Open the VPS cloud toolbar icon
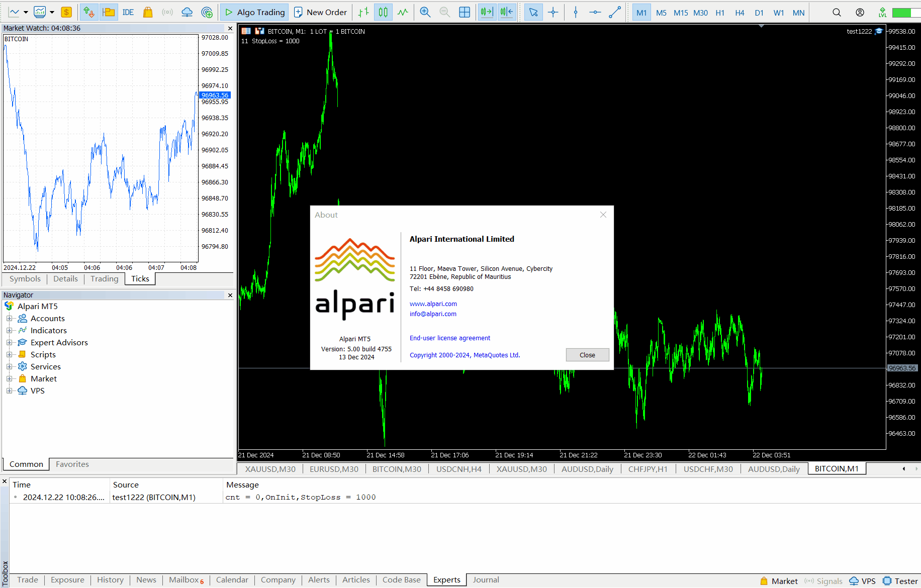 [187, 12]
